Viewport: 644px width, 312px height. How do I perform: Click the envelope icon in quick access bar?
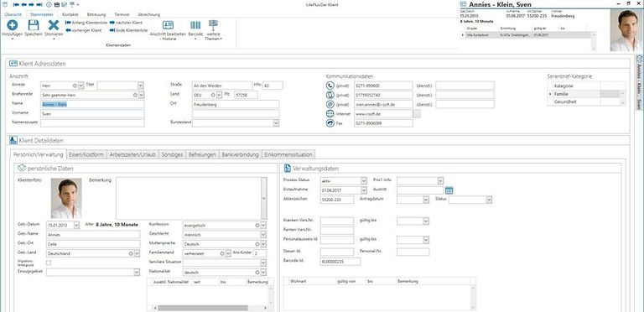(x=64, y=4)
